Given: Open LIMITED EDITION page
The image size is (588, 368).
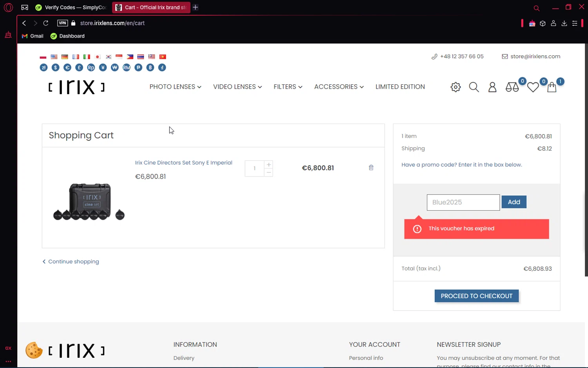Looking at the screenshot, I should pyautogui.click(x=400, y=87).
